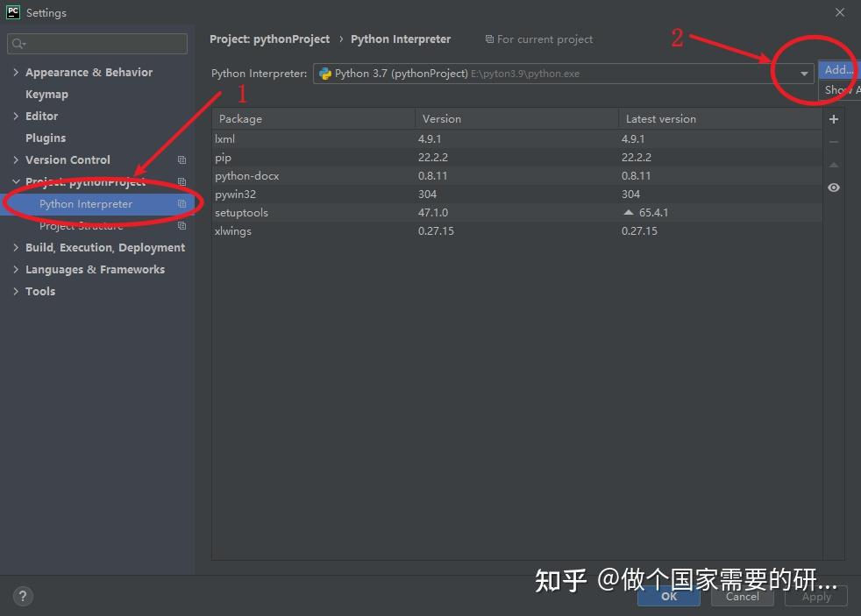Viewport: 861px width, 616px height.
Task: Click version 0.8.11 in Version column
Action: pos(432,175)
